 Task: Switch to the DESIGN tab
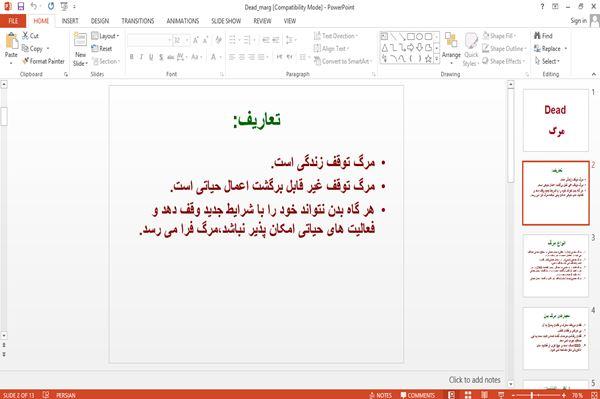click(x=100, y=21)
